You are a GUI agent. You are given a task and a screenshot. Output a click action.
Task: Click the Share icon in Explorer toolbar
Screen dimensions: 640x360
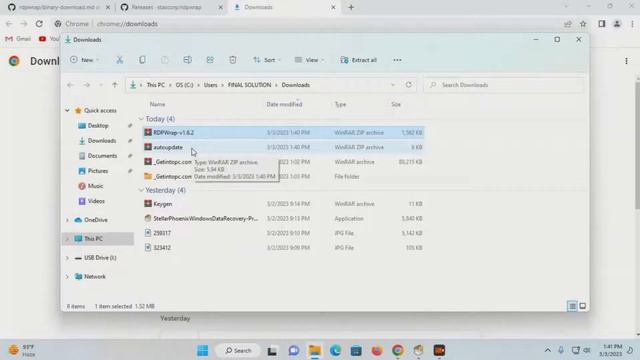(x=210, y=60)
